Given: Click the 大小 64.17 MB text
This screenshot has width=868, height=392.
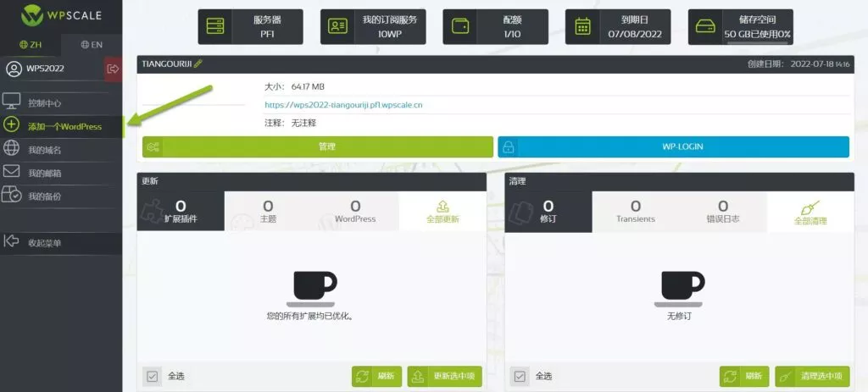Looking at the screenshot, I should 294,87.
